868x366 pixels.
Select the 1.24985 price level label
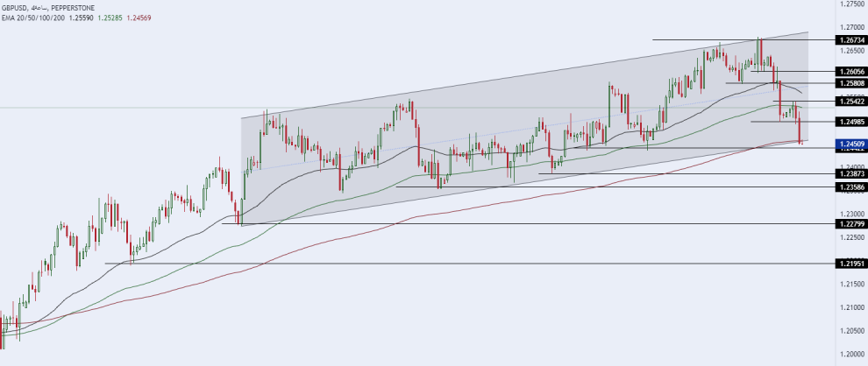851,122
